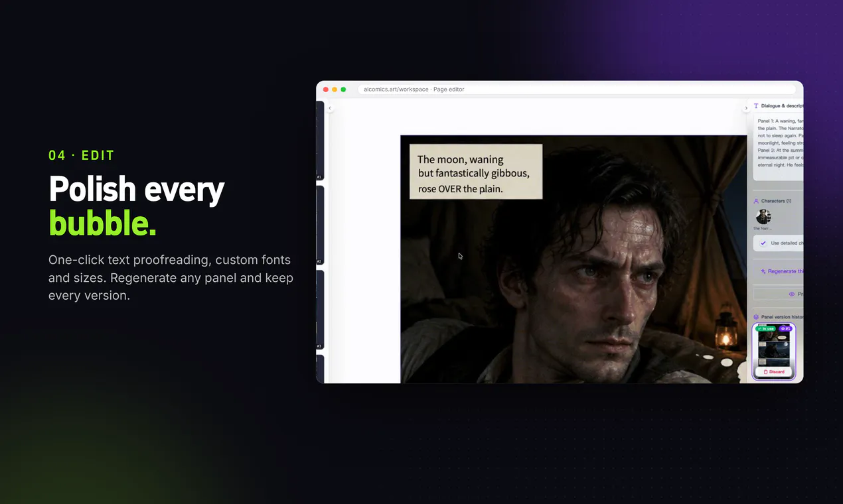
Task: Click the green window maximize dot
Action: coord(343,90)
